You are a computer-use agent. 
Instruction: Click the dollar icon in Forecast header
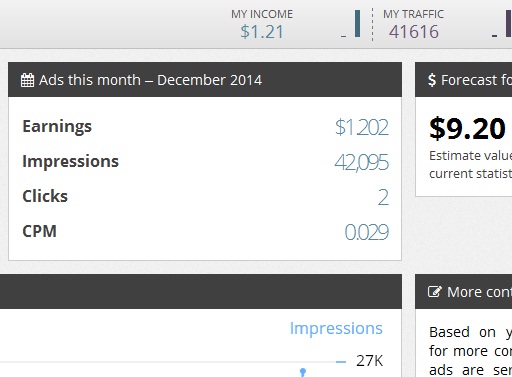(x=432, y=80)
